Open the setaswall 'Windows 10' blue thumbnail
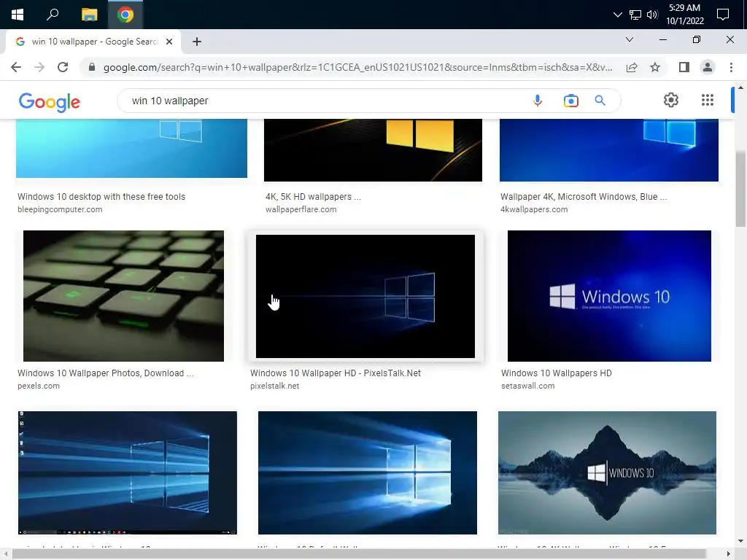The height and width of the screenshot is (560, 747). [x=609, y=296]
